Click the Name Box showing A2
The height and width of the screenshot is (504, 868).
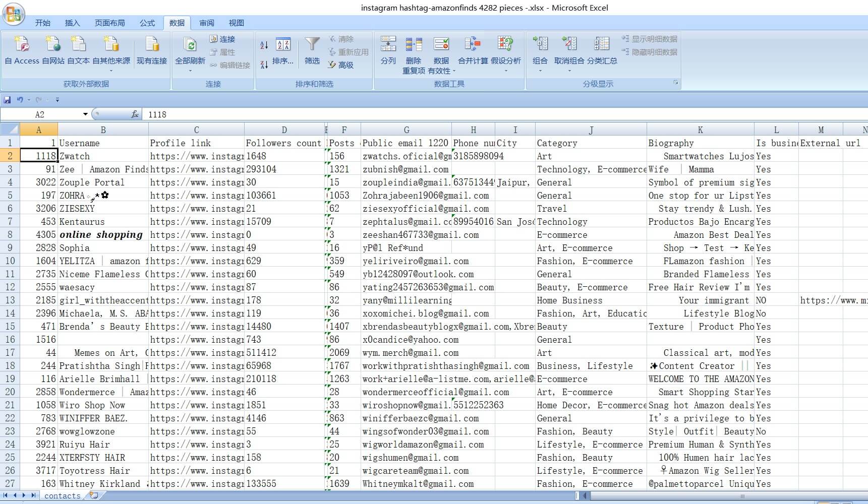[x=40, y=114]
